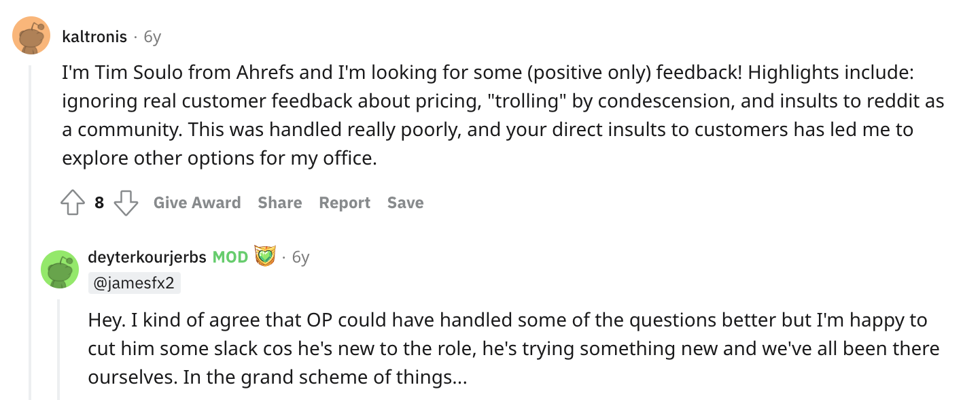Viewport: 980px width, 400px height.
Task: Open the deyterkourjerbs user profile link
Action: pos(146,257)
